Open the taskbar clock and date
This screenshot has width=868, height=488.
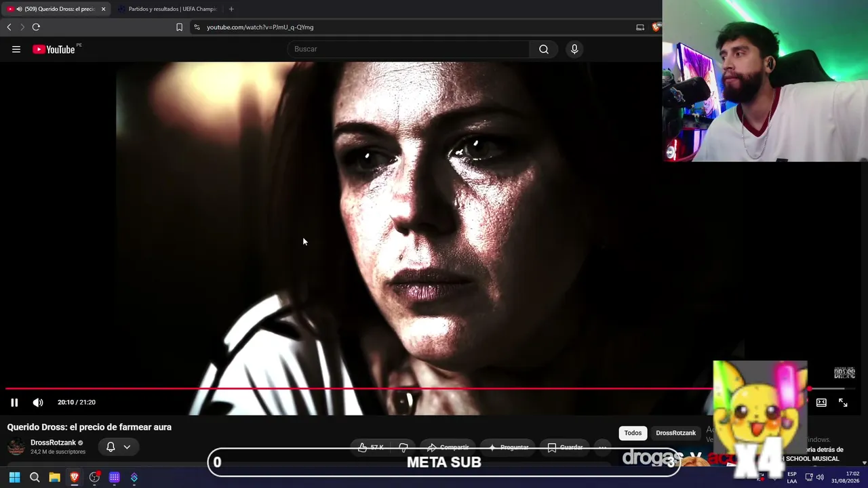(846, 477)
